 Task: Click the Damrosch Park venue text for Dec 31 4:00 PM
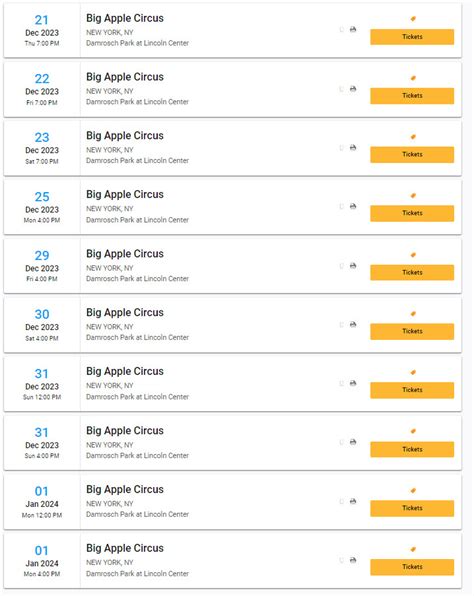(137, 455)
